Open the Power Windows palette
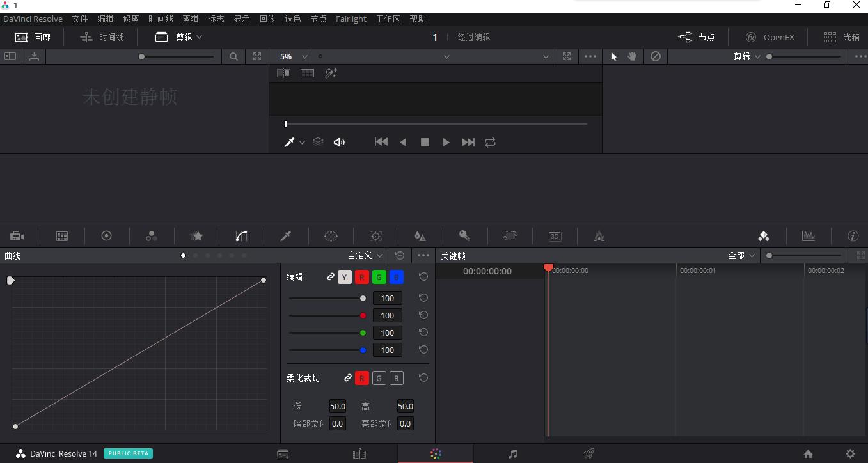 [x=331, y=236]
